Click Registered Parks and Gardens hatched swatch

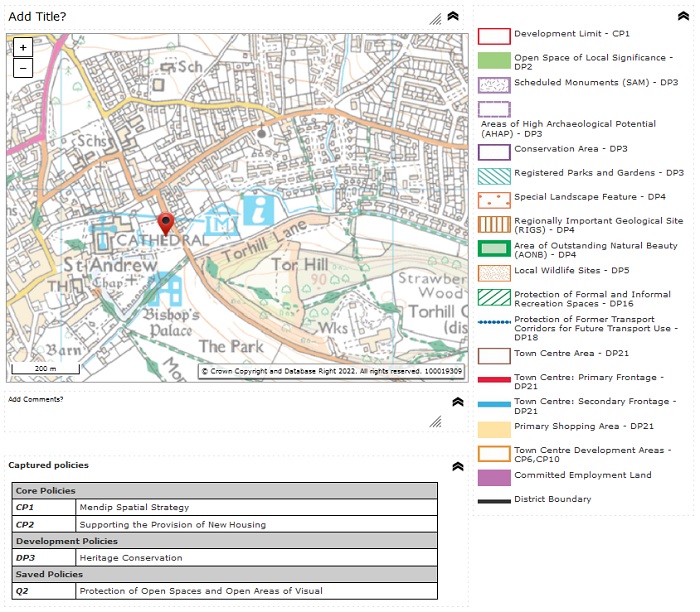[494, 176]
